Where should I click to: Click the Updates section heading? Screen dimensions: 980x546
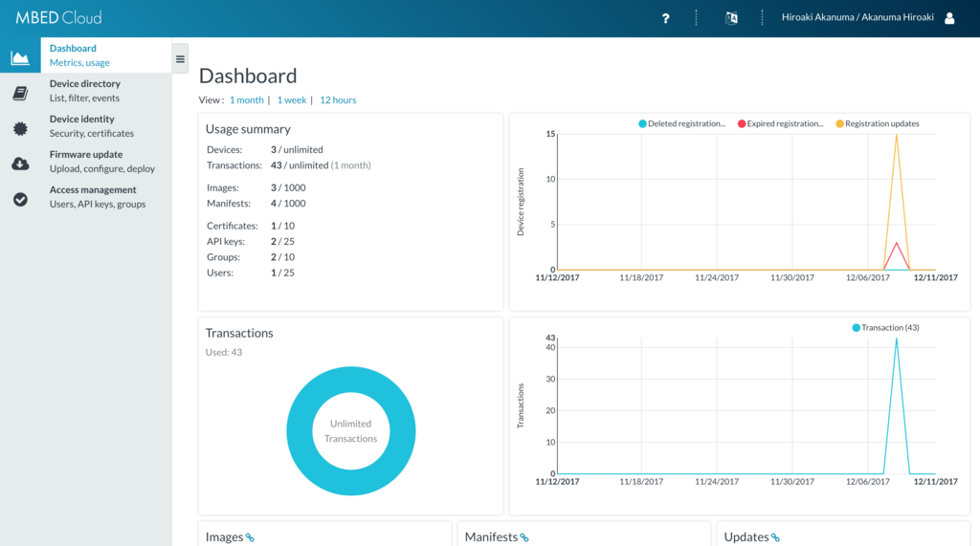point(746,537)
